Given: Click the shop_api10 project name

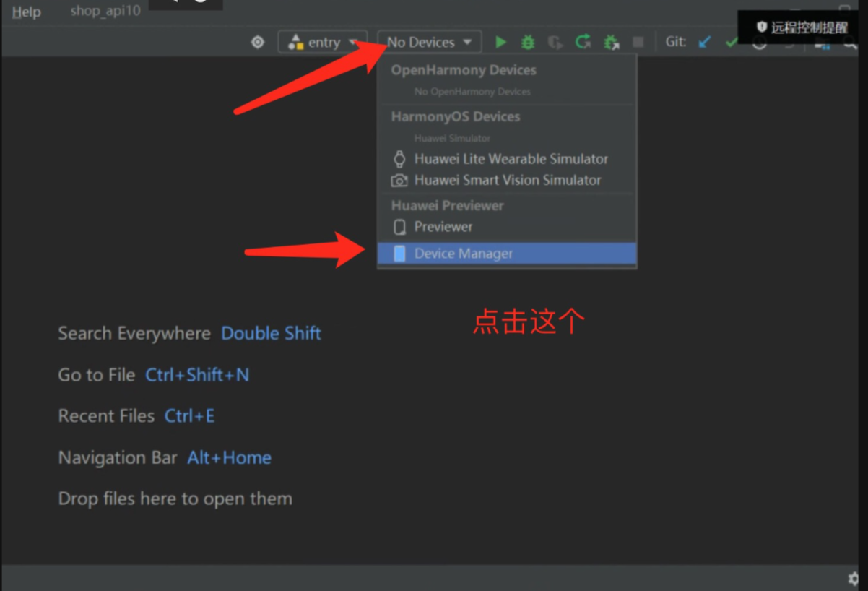Looking at the screenshot, I should click(x=105, y=12).
